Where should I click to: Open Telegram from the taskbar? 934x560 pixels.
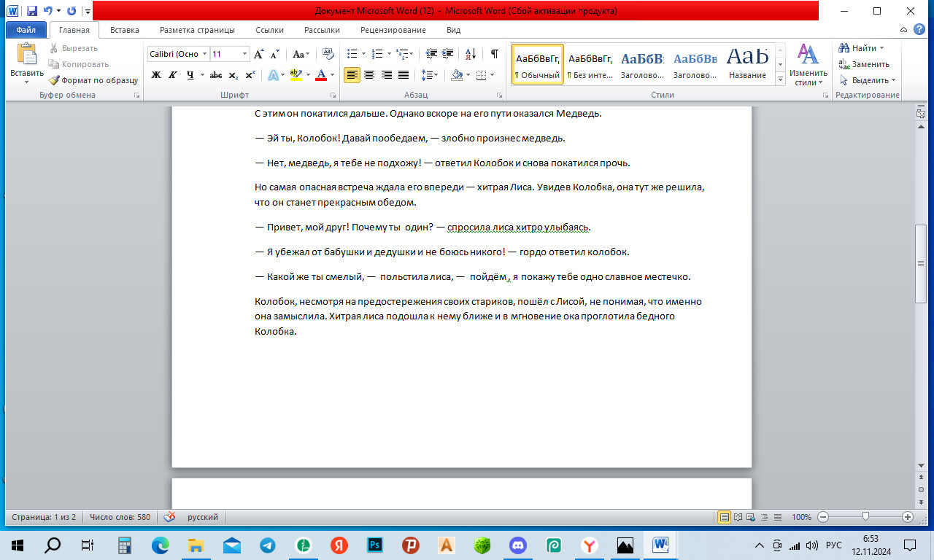click(268, 545)
